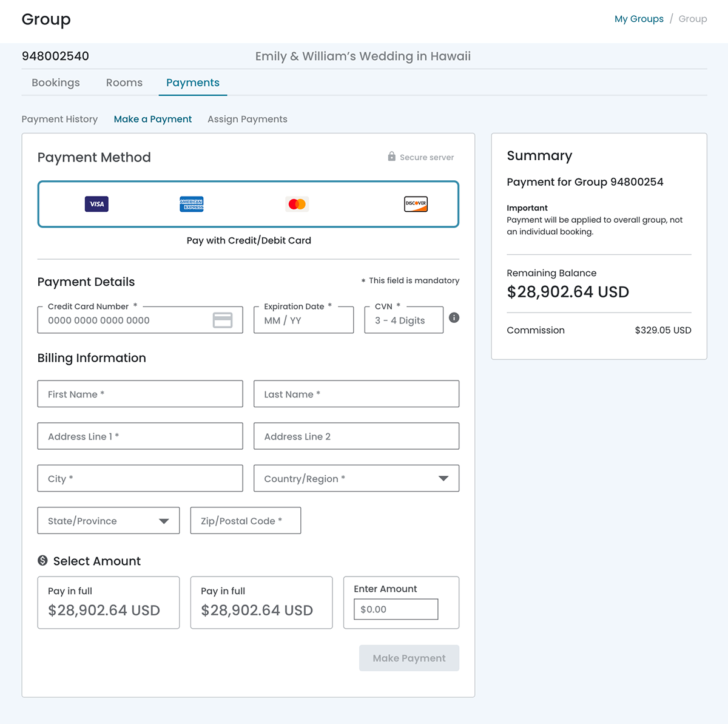Image resolution: width=728 pixels, height=724 pixels.
Task: Select the Visa card icon
Action: [96, 204]
